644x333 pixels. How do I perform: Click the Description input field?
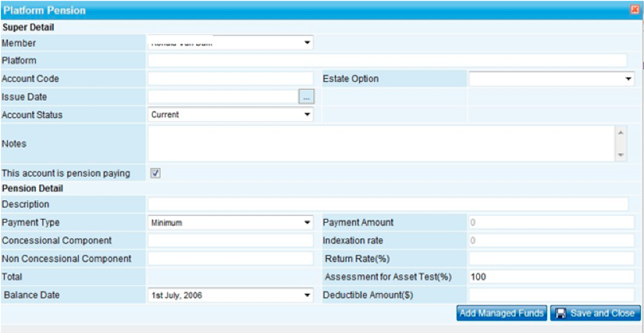click(388, 204)
